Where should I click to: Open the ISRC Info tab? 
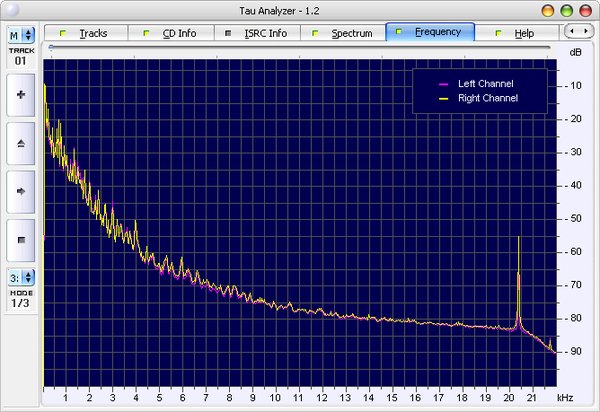coord(257,33)
